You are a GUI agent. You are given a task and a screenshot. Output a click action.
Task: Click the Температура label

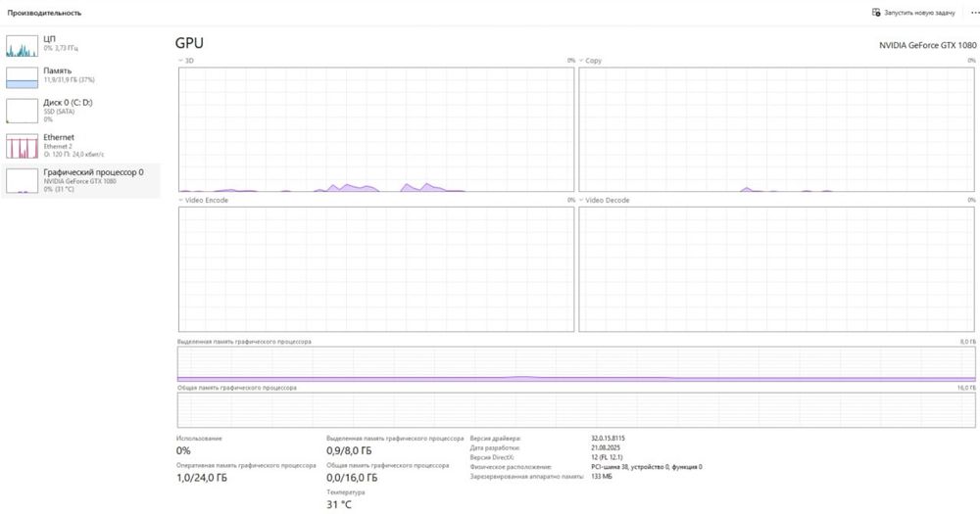tap(346, 492)
